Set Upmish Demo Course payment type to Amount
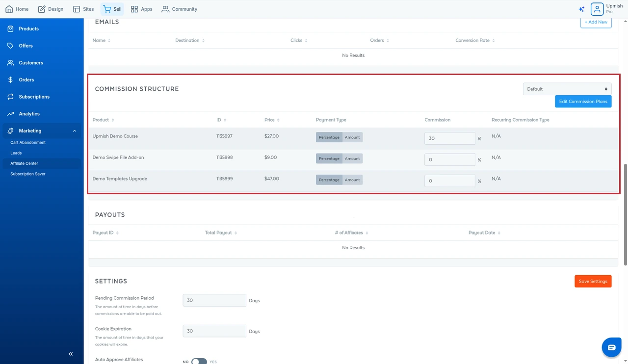This screenshot has width=628, height=364. (352, 137)
